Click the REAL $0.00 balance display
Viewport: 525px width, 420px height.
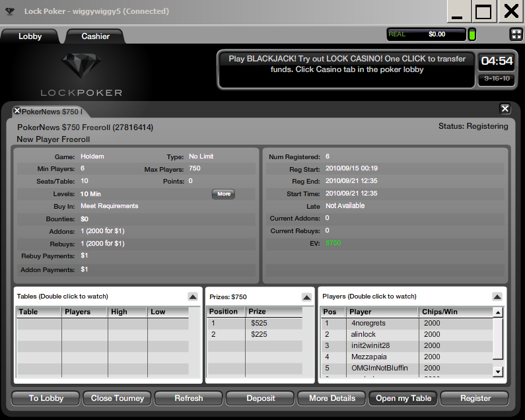click(x=426, y=34)
